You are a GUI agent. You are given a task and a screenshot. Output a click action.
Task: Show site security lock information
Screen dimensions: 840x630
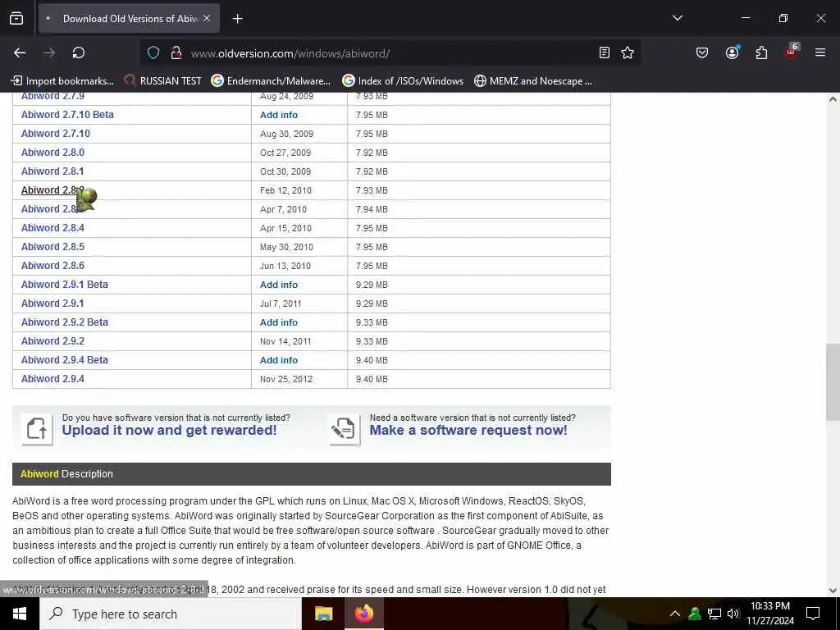coord(176,52)
